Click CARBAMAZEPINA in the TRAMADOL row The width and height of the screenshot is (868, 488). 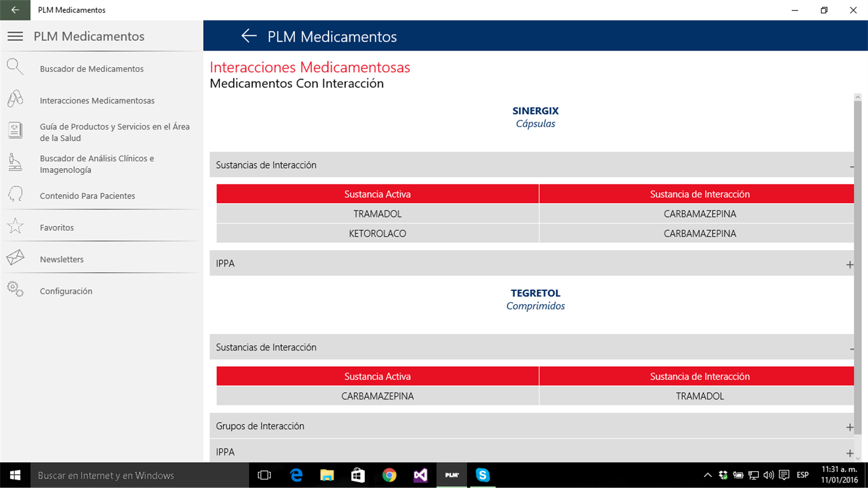point(697,214)
